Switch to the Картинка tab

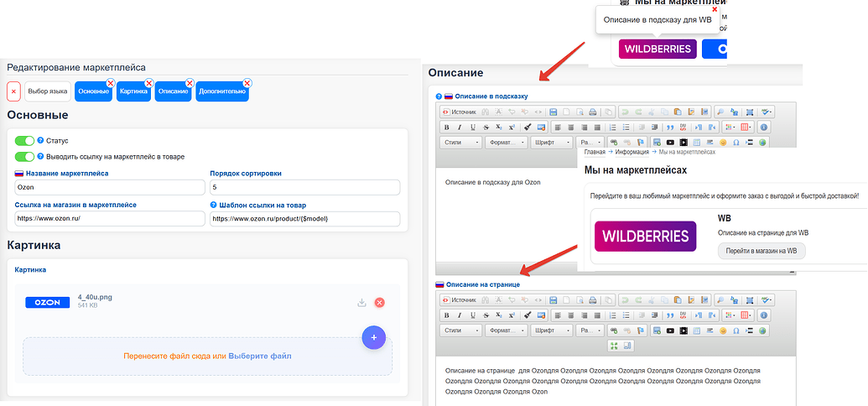(133, 91)
